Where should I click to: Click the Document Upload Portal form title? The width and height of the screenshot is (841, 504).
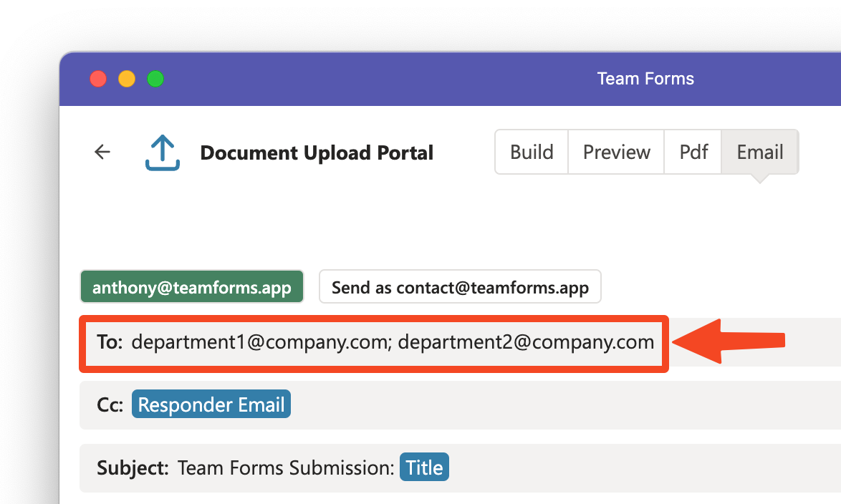point(317,152)
